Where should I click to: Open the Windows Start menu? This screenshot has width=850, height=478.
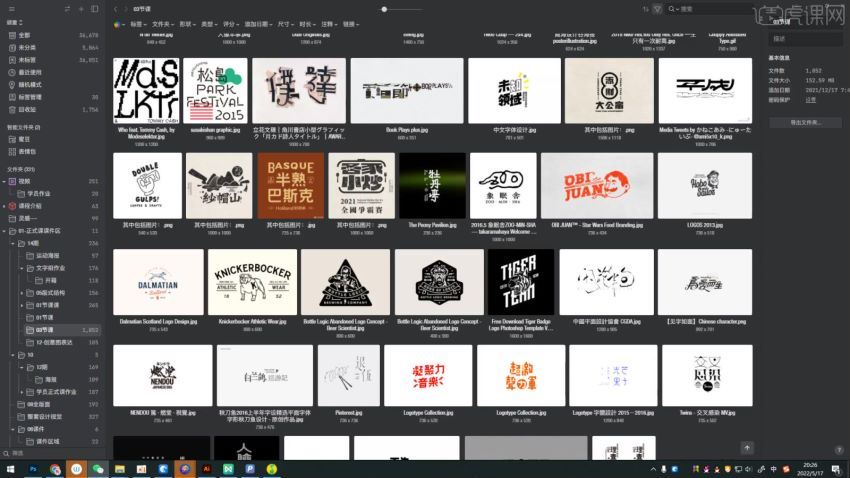pyautogui.click(x=10, y=469)
